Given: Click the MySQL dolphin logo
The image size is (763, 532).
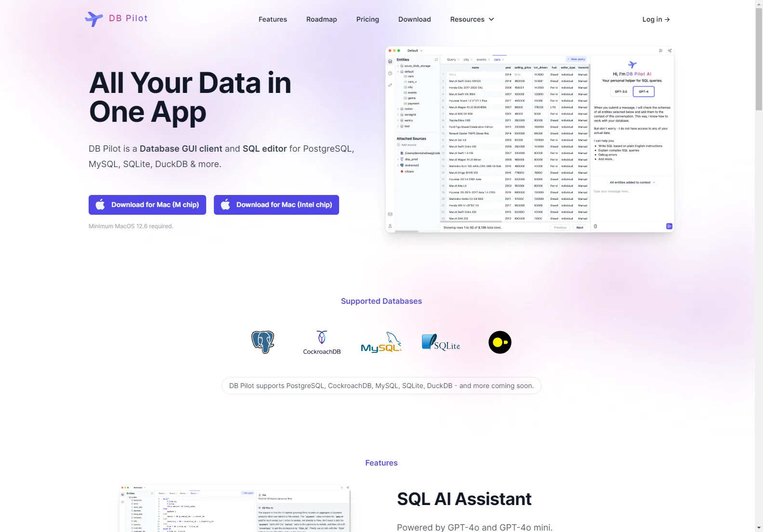Looking at the screenshot, I should [x=381, y=342].
